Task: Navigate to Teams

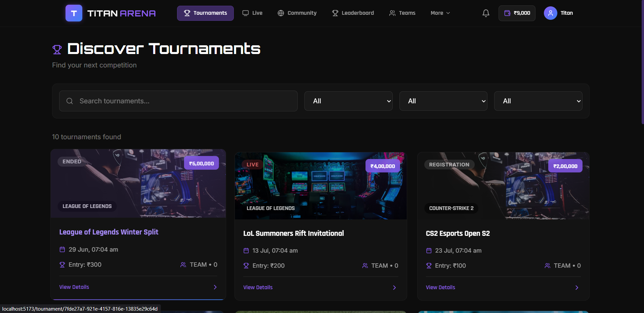Action: coord(402,13)
